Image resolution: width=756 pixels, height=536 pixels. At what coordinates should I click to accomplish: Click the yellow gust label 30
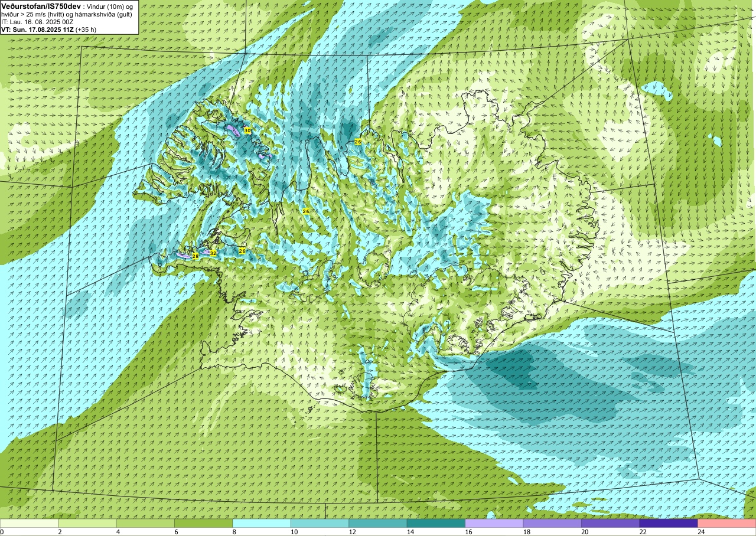click(x=247, y=130)
